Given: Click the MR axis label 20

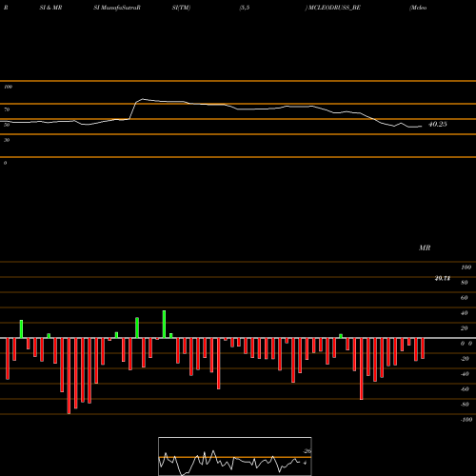Looking at the screenshot, I should pos(465,328).
